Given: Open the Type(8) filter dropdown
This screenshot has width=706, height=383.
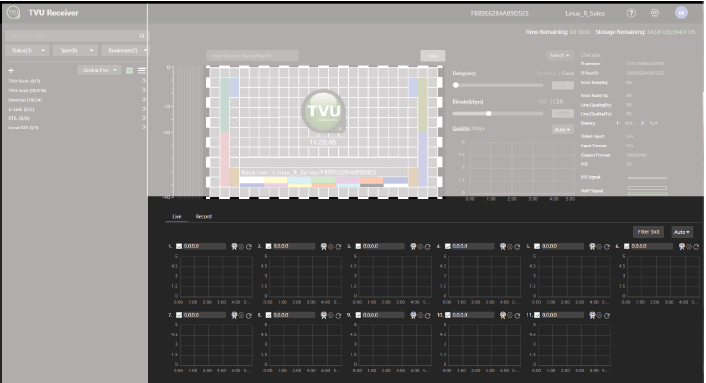Looking at the screenshot, I should pos(75,50).
